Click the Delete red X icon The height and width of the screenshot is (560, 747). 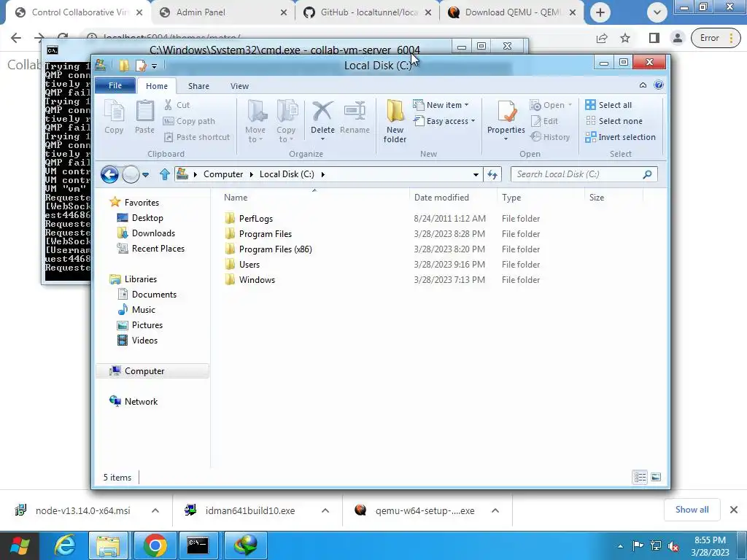(x=322, y=112)
